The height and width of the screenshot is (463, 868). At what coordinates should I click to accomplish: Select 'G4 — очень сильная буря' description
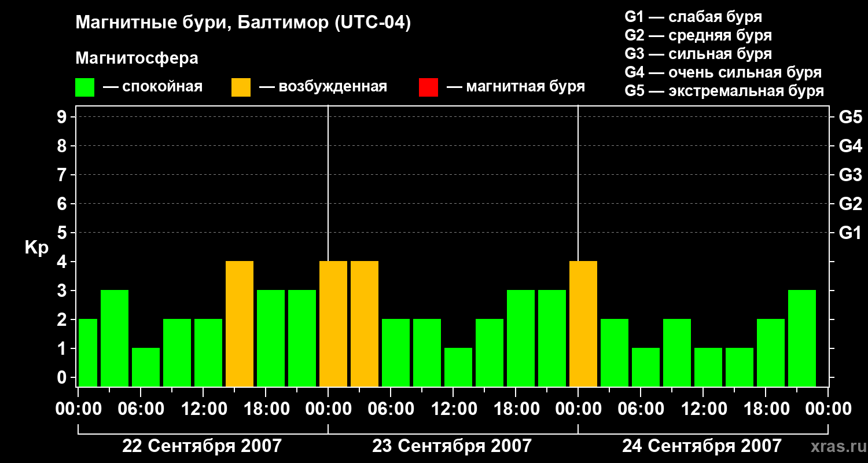pyautogui.click(x=723, y=72)
